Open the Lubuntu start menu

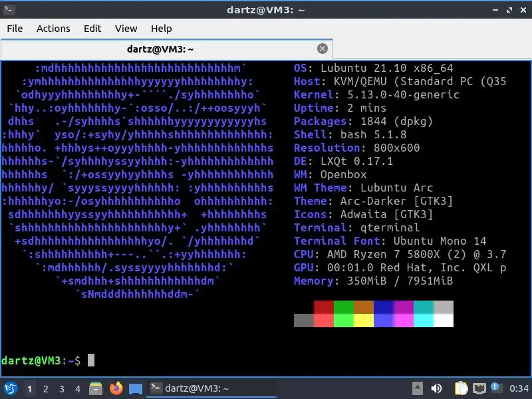[11, 388]
